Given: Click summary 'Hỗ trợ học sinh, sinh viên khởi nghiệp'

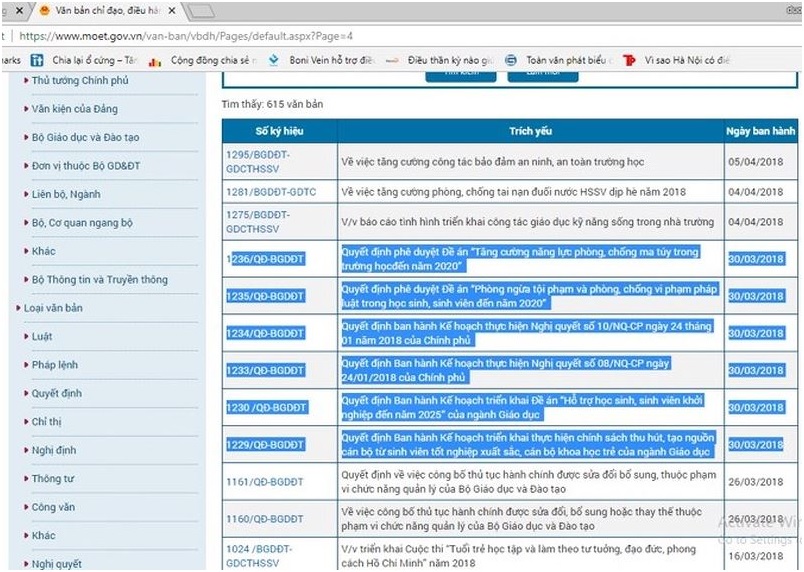Looking at the screenshot, I should (522, 407).
